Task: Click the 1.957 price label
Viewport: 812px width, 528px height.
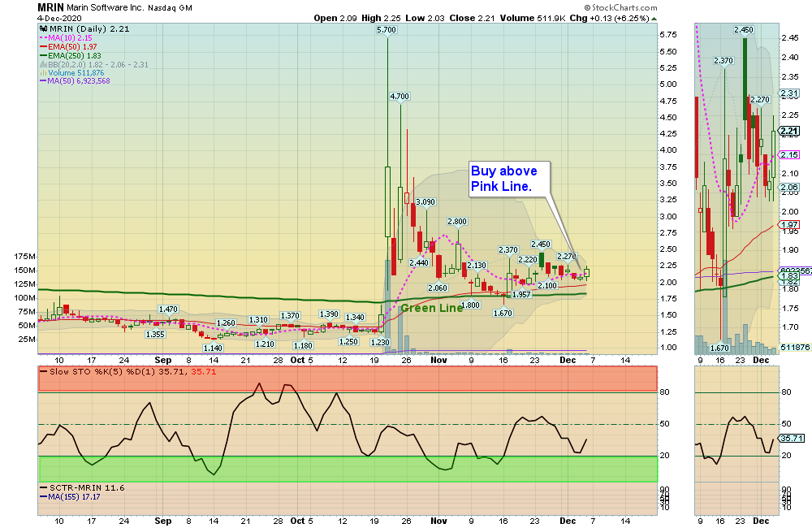Action: pos(521,294)
